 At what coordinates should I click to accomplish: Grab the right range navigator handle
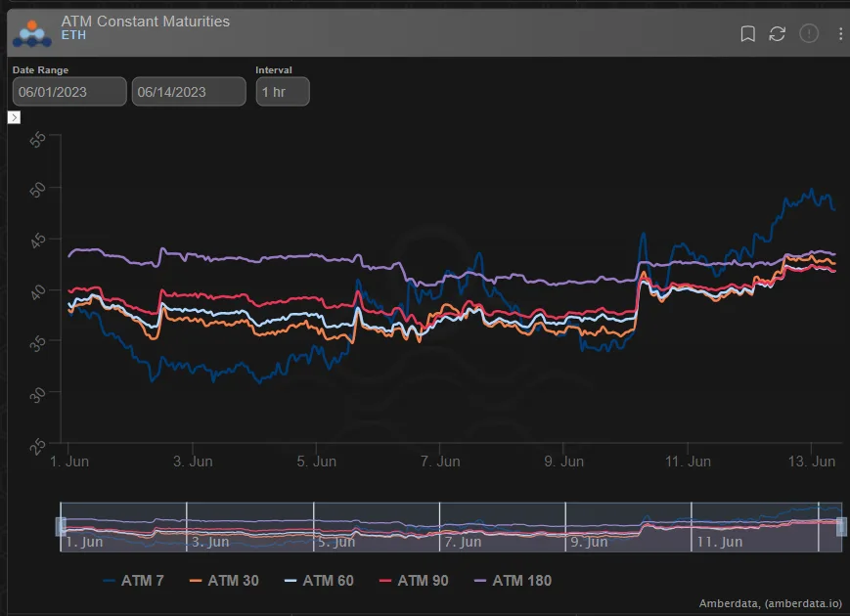[x=841, y=526]
